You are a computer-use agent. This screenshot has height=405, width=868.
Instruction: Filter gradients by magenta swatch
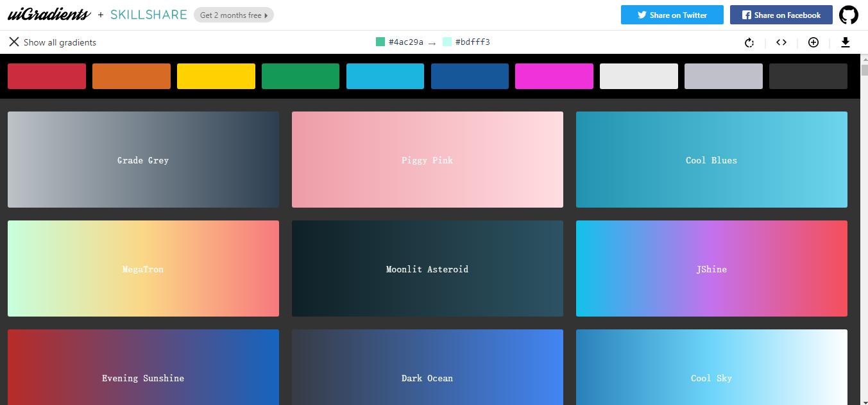click(x=554, y=76)
